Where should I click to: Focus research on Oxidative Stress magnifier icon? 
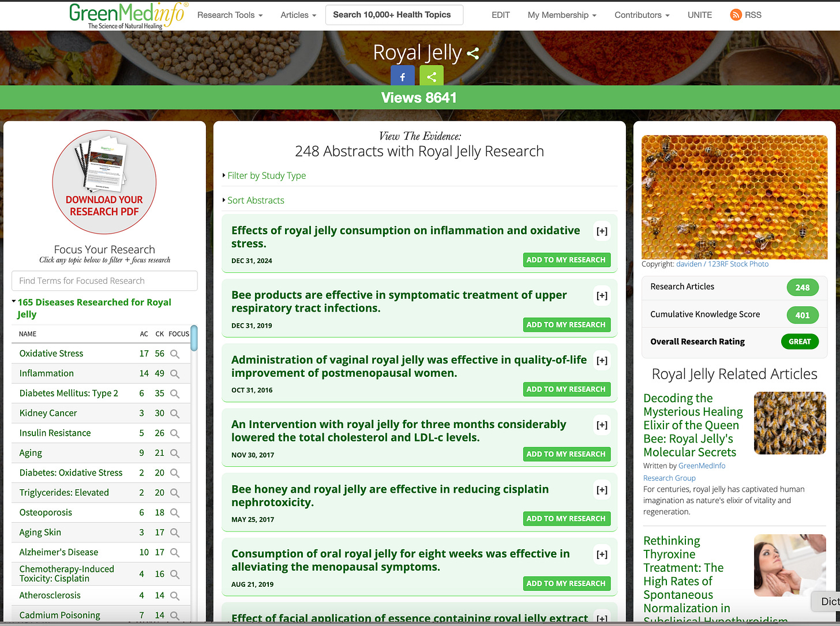coord(175,354)
